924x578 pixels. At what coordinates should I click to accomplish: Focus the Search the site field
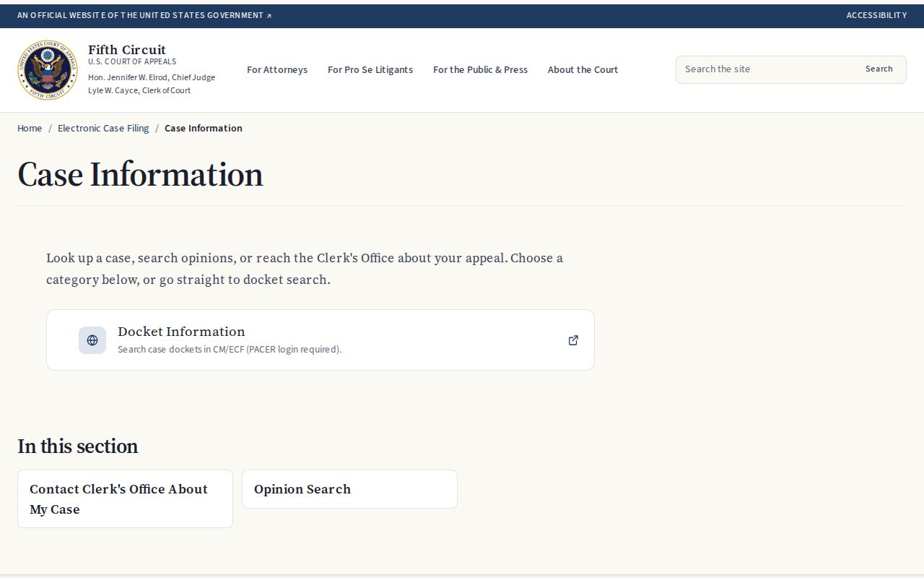(x=767, y=69)
